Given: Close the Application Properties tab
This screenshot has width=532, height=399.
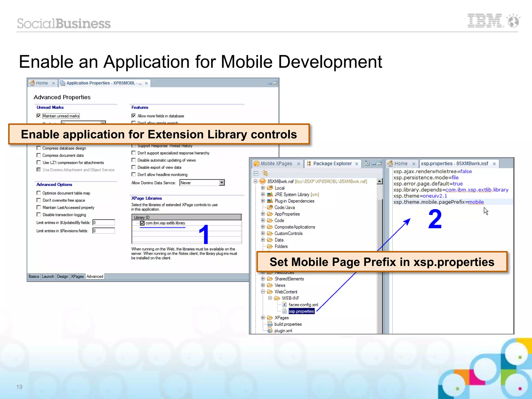Looking at the screenshot, I should [146, 83].
